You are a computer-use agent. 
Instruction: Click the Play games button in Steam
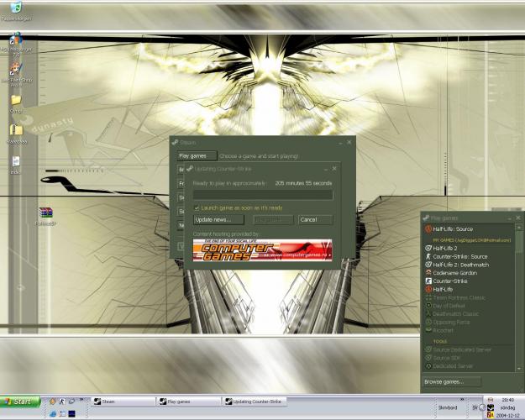point(192,155)
